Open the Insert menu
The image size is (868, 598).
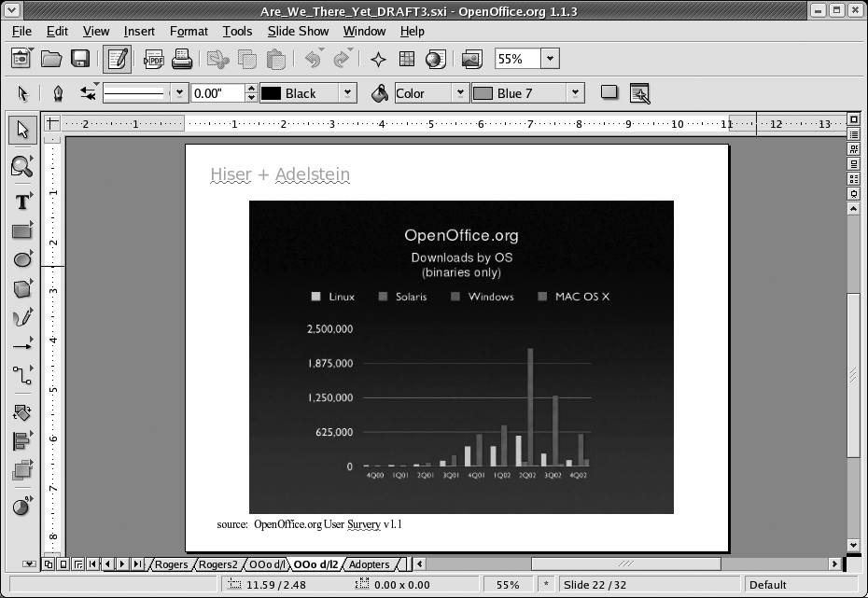[139, 31]
